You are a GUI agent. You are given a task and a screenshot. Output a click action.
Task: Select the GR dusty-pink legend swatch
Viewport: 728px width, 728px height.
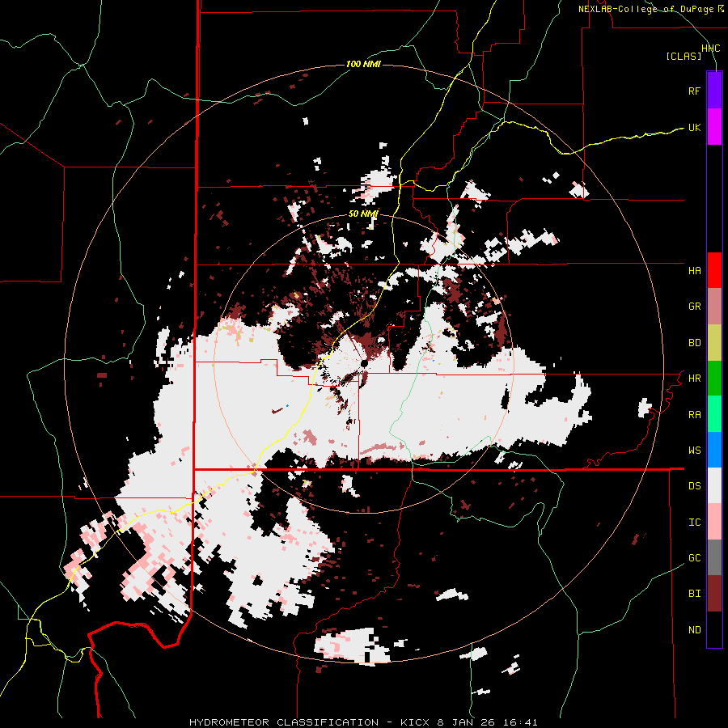[714, 307]
